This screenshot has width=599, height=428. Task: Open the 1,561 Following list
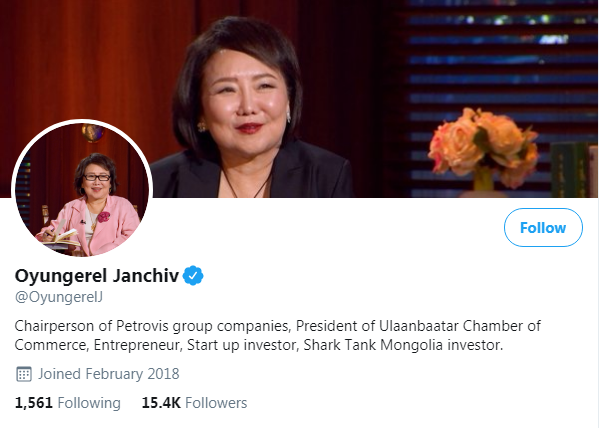pyautogui.click(x=68, y=403)
